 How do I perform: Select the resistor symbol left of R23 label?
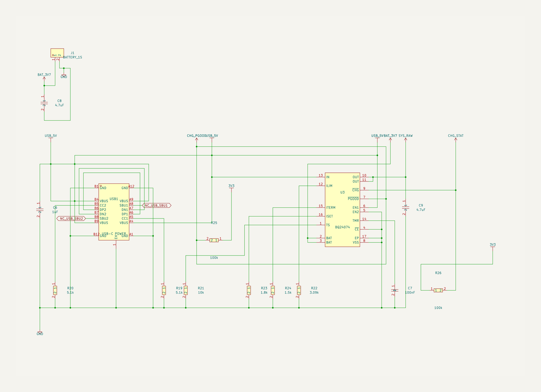[x=249, y=291]
